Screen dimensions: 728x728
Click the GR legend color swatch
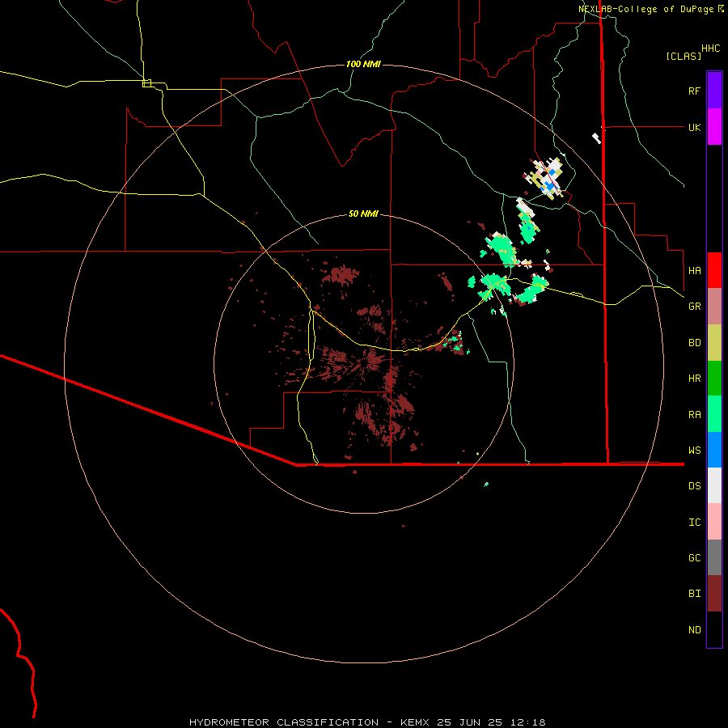click(x=714, y=307)
